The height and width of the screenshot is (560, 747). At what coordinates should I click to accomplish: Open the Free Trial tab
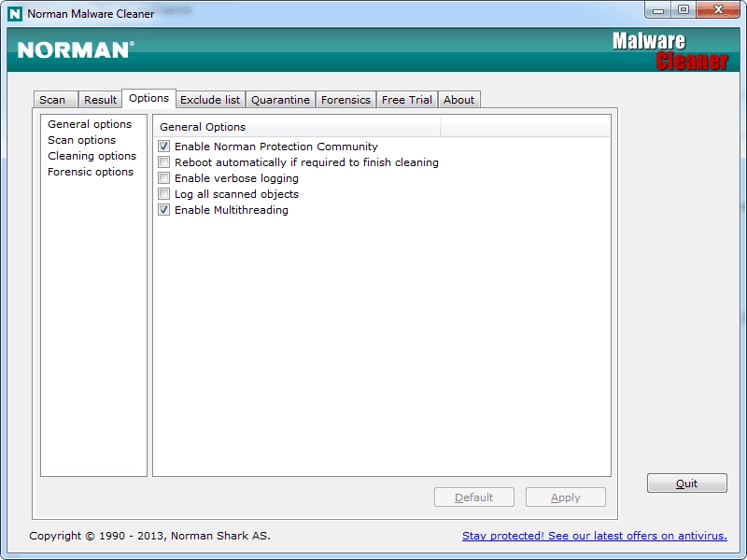tap(407, 100)
